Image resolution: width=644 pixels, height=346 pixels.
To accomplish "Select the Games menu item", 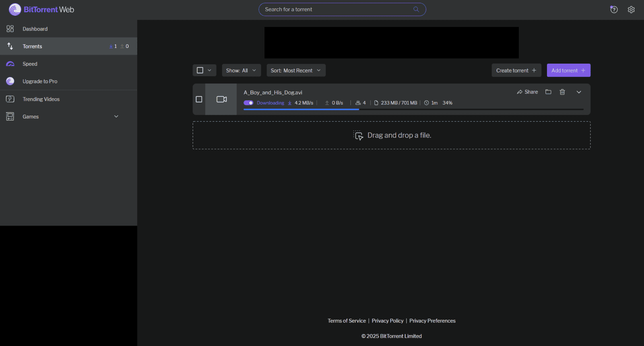I will [68, 116].
